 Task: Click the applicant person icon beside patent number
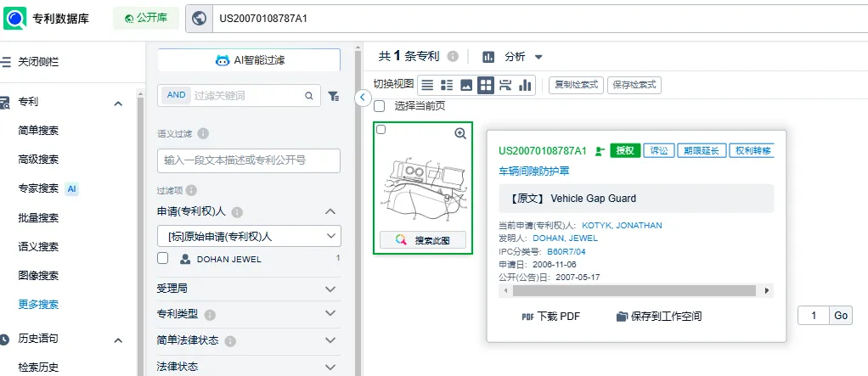599,151
